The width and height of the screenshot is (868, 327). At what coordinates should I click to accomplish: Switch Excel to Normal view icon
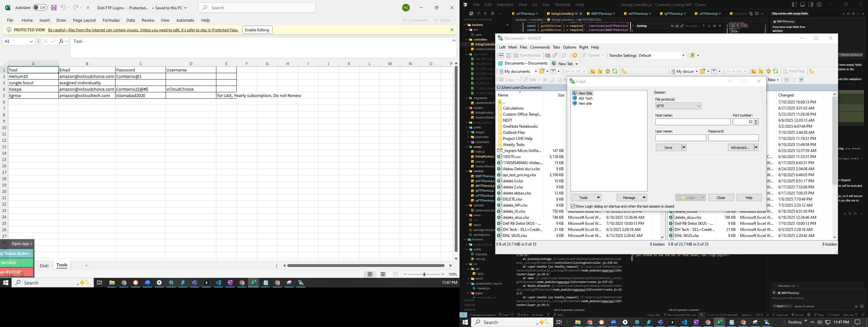coord(370,274)
